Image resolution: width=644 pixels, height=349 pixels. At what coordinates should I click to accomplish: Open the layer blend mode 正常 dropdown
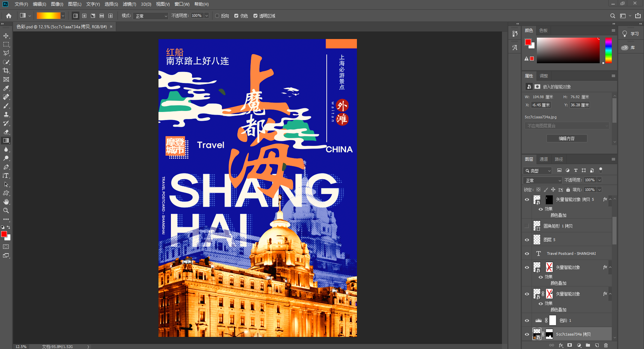point(543,180)
